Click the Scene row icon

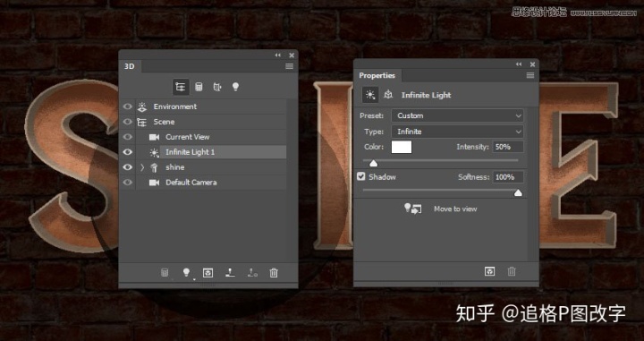pyautogui.click(x=141, y=122)
